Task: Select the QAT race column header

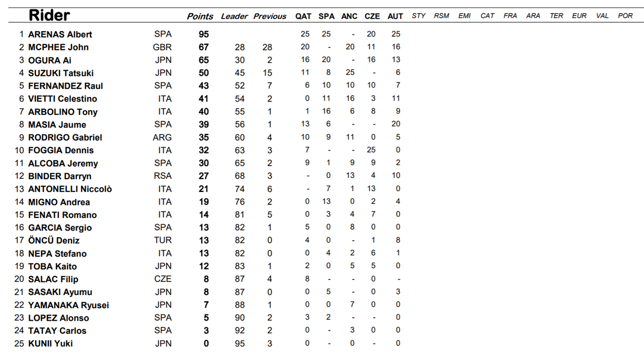Action: 303,16
